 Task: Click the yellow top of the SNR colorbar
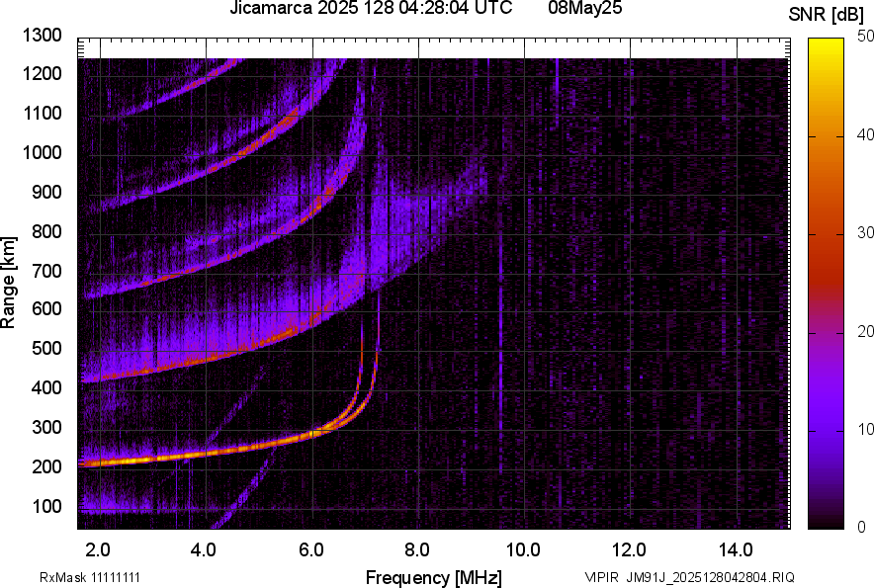click(x=827, y=44)
